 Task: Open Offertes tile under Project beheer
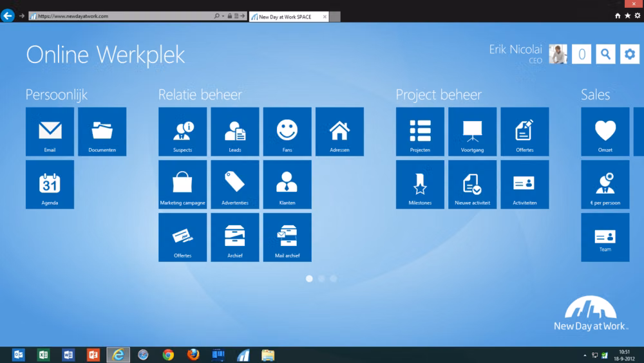click(525, 131)
